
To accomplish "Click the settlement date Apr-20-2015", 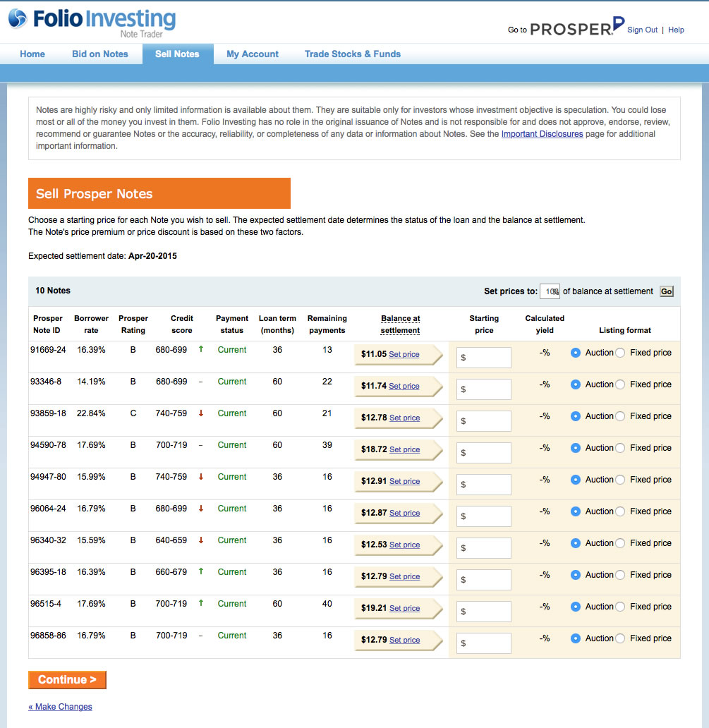I will [153, 256].
